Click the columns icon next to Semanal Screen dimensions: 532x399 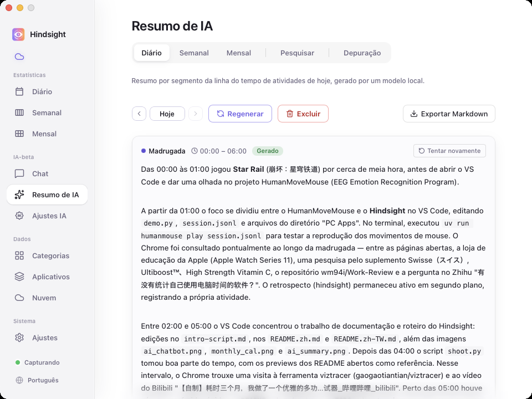(19, 112)
